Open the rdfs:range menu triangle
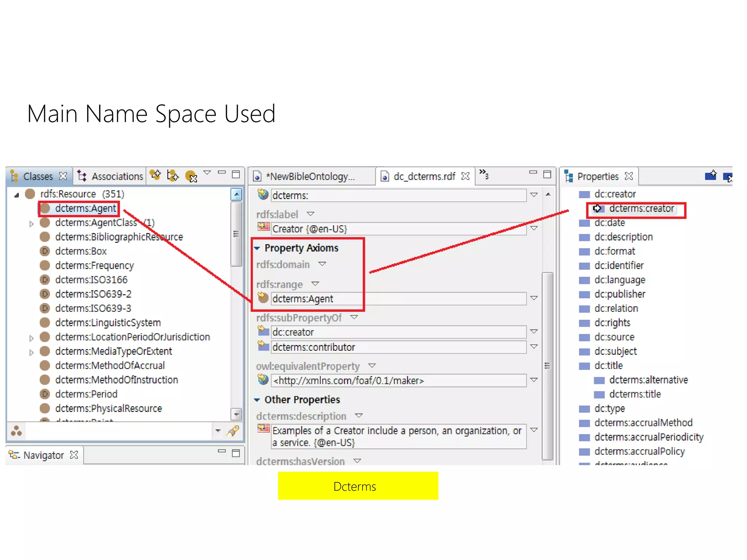747x560 pixels. click(316, 284)
